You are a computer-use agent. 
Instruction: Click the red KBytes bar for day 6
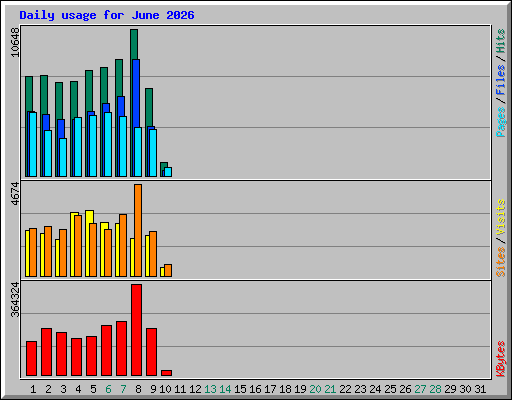pyautogui.click(x=106, y=350)
